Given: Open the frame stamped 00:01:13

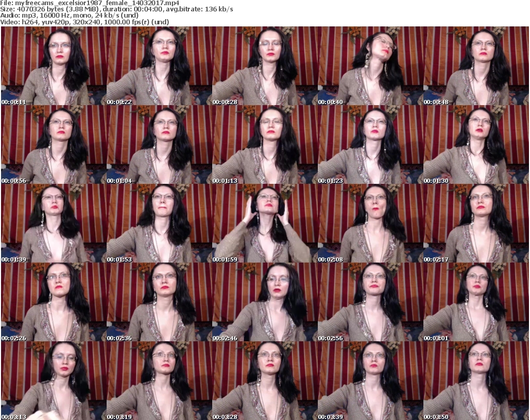Looking at the screenshot, I should pyautogui.click(x=264, y=144).
